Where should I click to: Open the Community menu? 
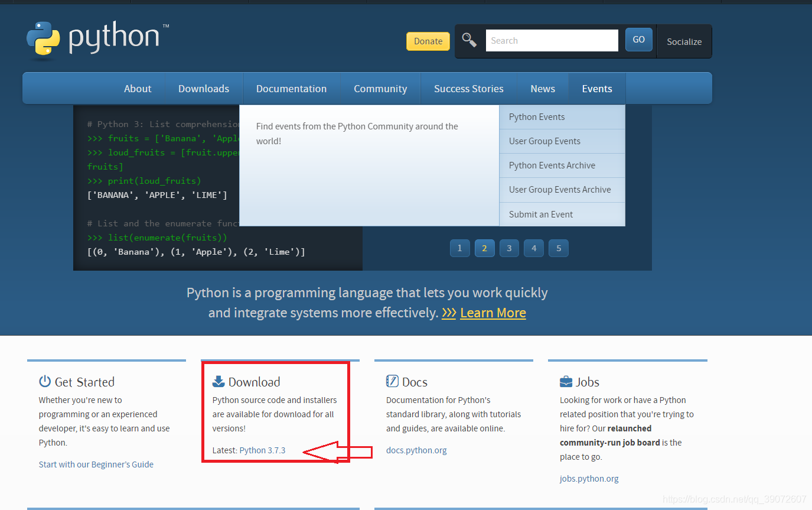pyautogui.click(x=380, y=89)
